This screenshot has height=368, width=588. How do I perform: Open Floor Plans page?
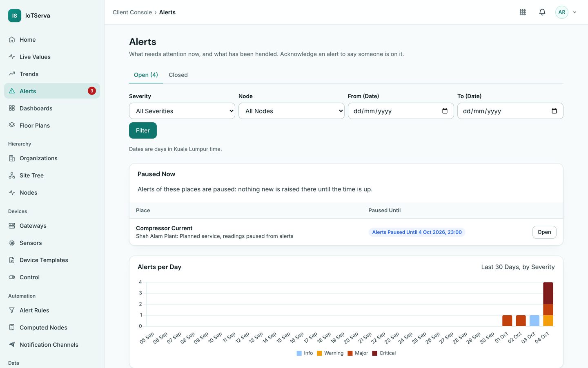pyautogui.click(x=52, y=126)
